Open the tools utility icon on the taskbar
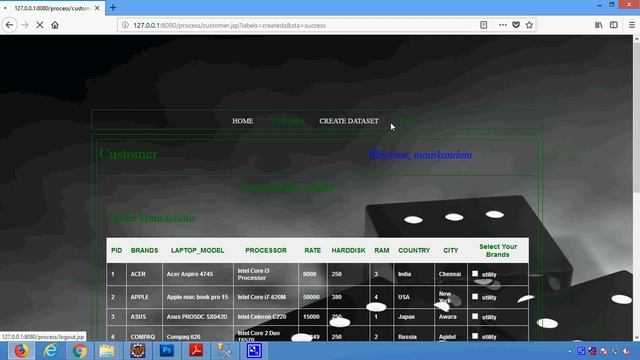 [224, 351]
